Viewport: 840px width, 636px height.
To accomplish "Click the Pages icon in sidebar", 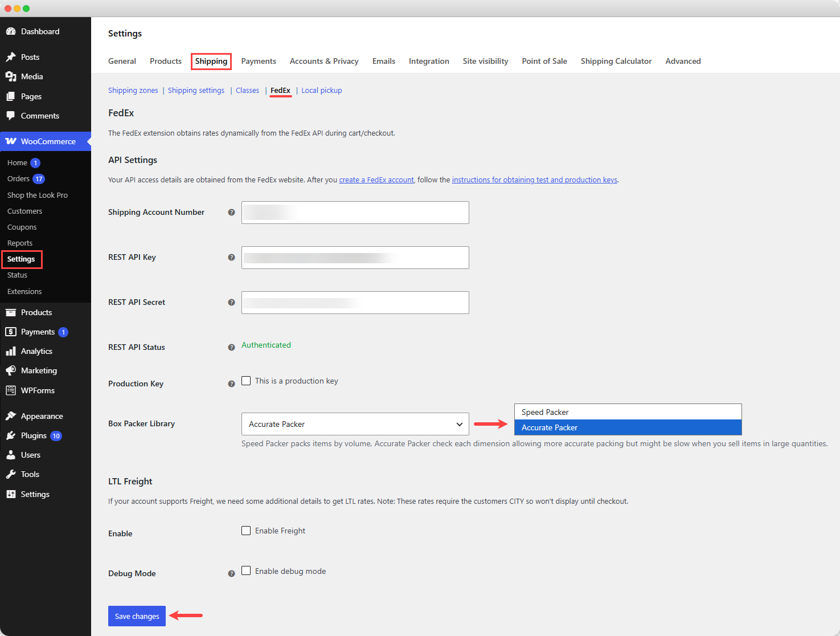I will tap(11, 96).
